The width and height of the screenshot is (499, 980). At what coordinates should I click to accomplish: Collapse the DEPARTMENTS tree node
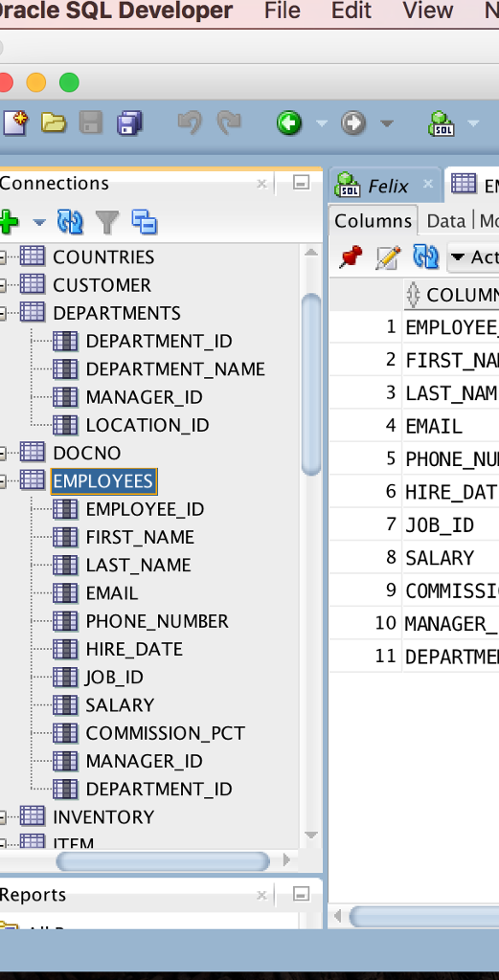point(2,313)
